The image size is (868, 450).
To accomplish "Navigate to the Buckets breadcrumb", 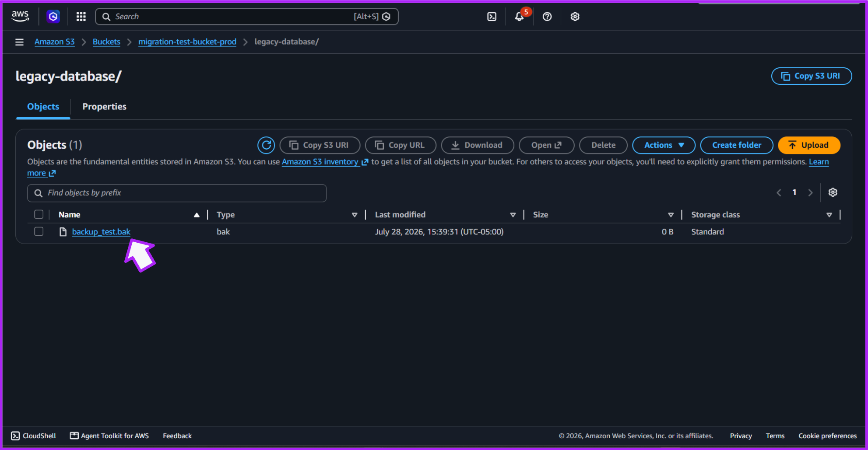I will (x=106, y=42).
